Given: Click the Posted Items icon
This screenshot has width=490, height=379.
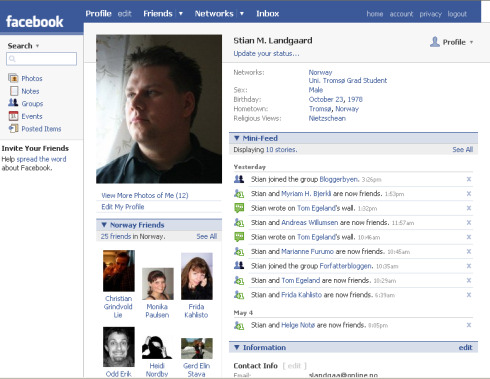Looking at the screenshot, I should [13, 128].
